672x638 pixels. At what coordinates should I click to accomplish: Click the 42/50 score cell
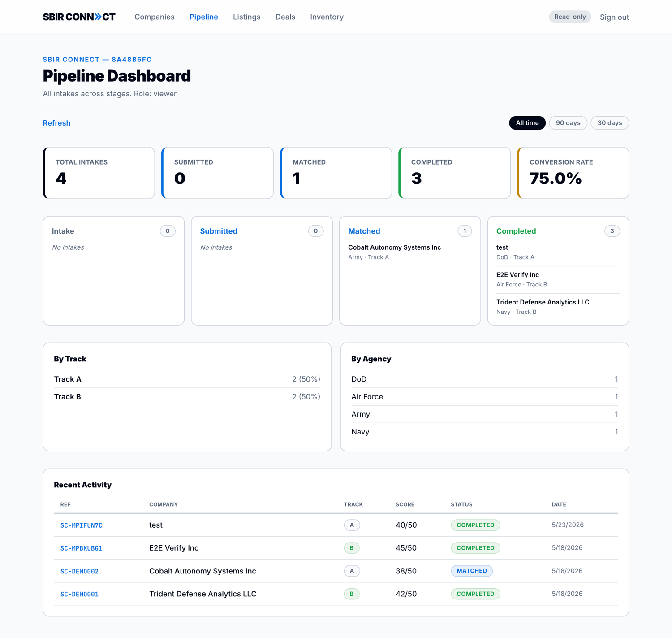pyautogui.click(x=406, y=594)
